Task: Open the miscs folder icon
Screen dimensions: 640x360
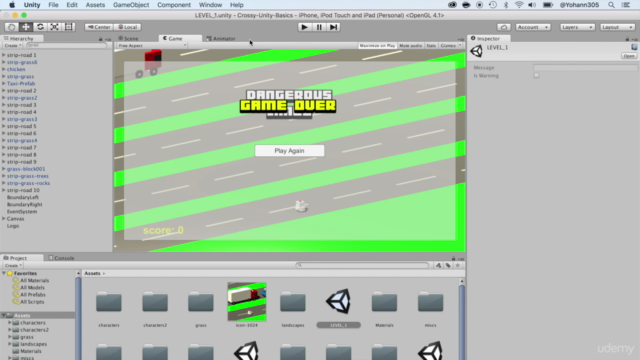Action: coord(431,302)
